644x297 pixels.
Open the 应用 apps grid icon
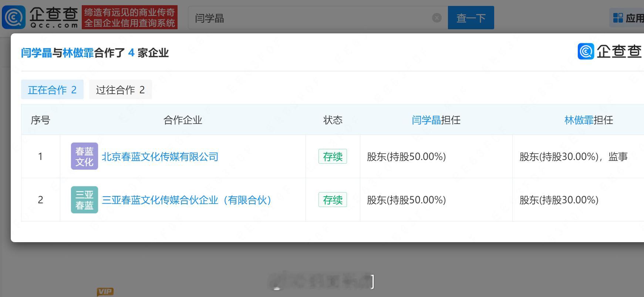(618, 18)
